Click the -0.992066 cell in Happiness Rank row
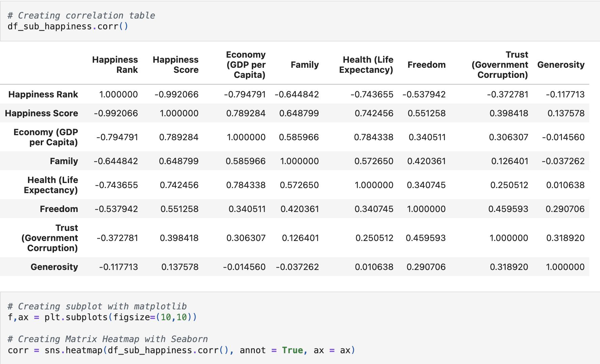This screenshot has width=600, height=364. [x=176, y=94]
